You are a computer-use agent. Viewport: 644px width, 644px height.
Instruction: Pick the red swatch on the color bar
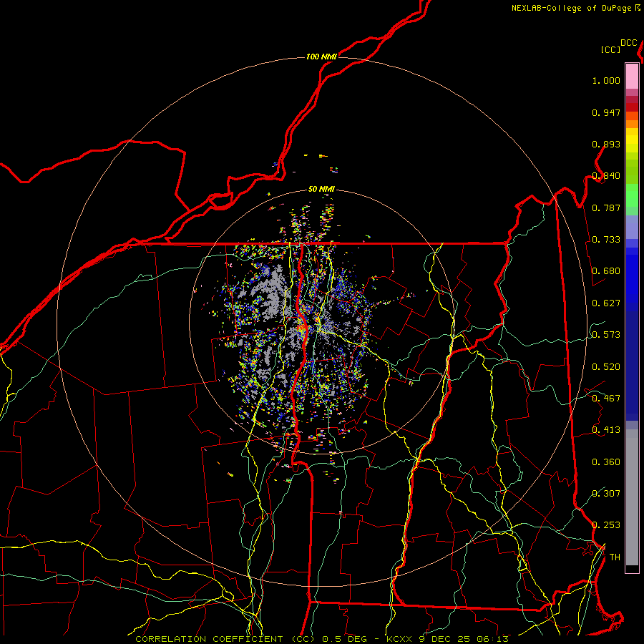tap(632, 107)
